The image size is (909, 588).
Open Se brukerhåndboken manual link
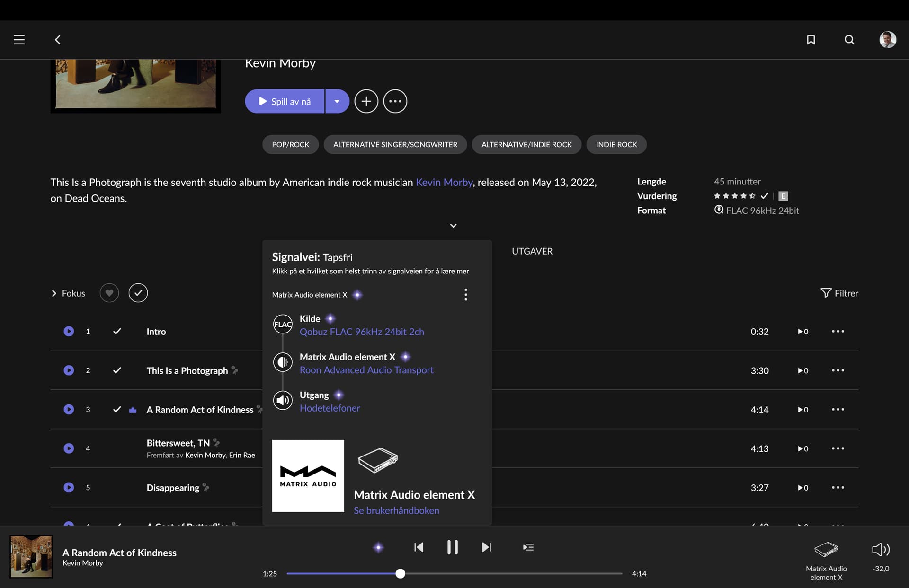(396, 510)
